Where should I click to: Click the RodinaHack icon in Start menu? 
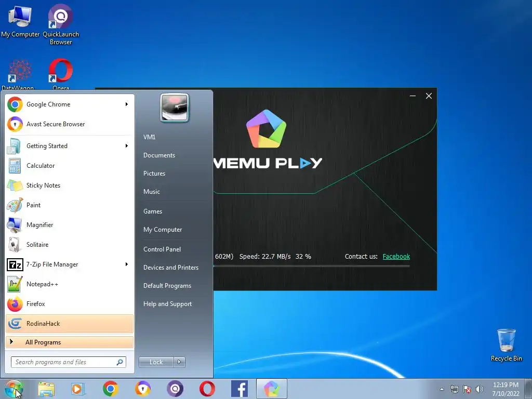coord(15,323)
